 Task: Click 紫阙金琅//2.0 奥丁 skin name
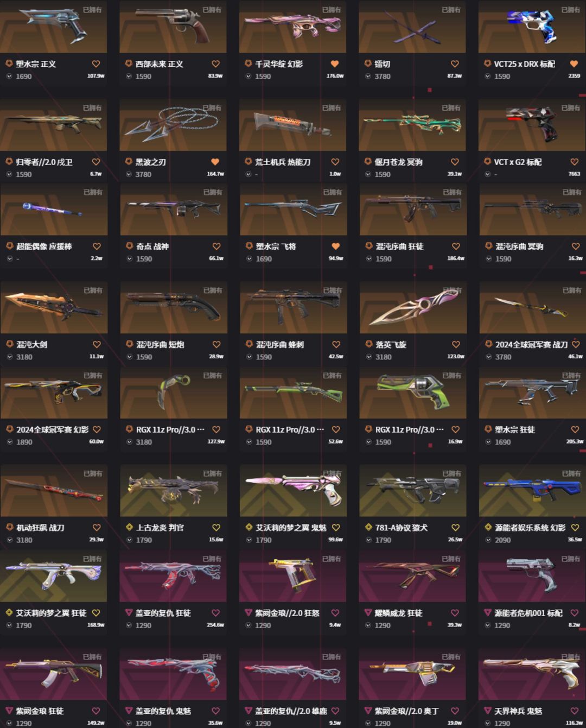pyautogui.click(x=406, y=711)
